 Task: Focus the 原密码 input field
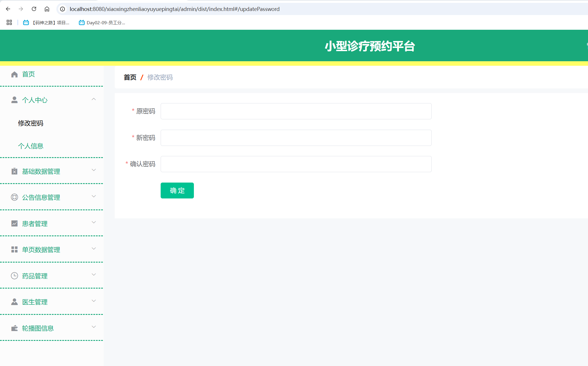[296, 111]
